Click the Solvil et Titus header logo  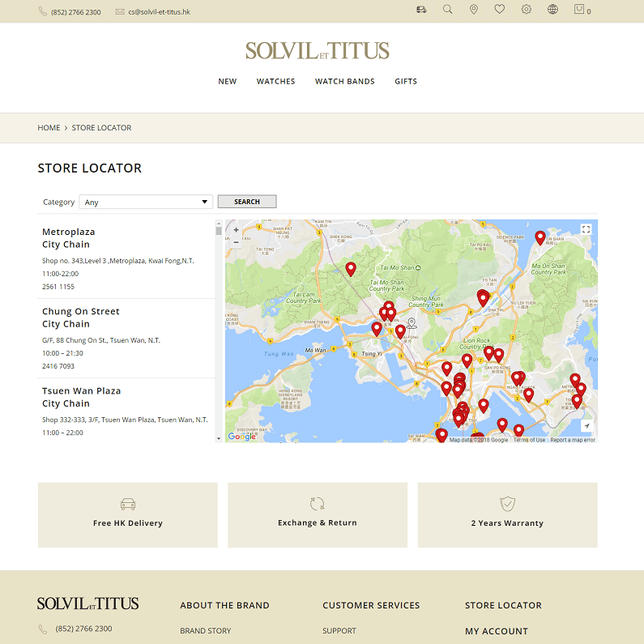[317, 50]
